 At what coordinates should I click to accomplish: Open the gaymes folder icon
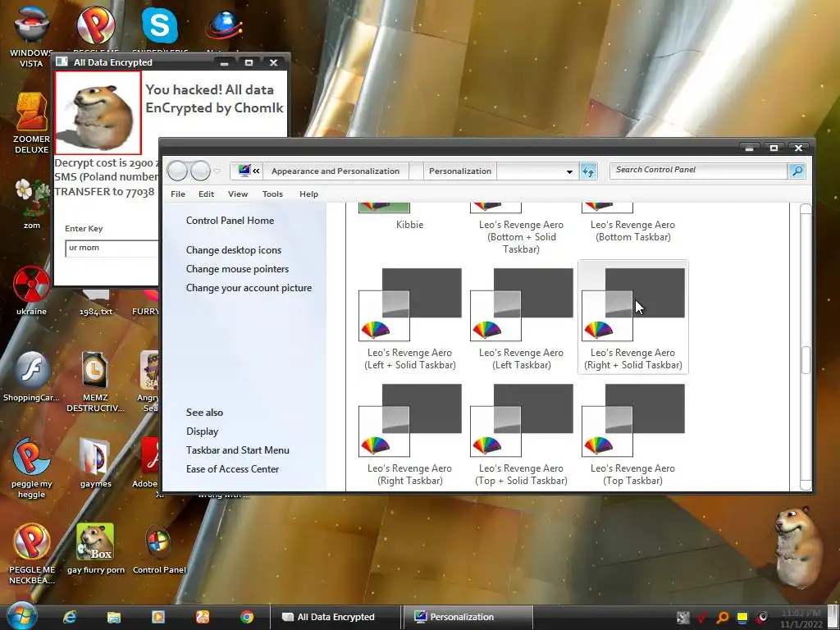pyautogui.click(x=95, y=463)
